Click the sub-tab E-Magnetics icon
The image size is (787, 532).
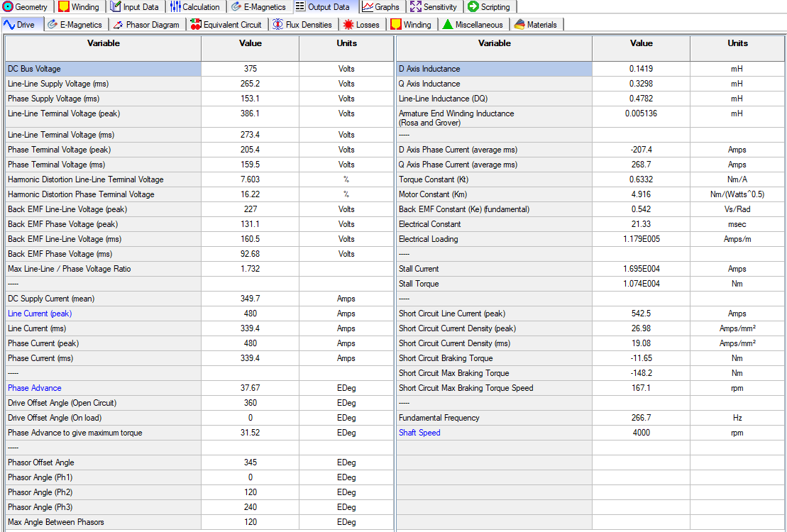(53, 25)
